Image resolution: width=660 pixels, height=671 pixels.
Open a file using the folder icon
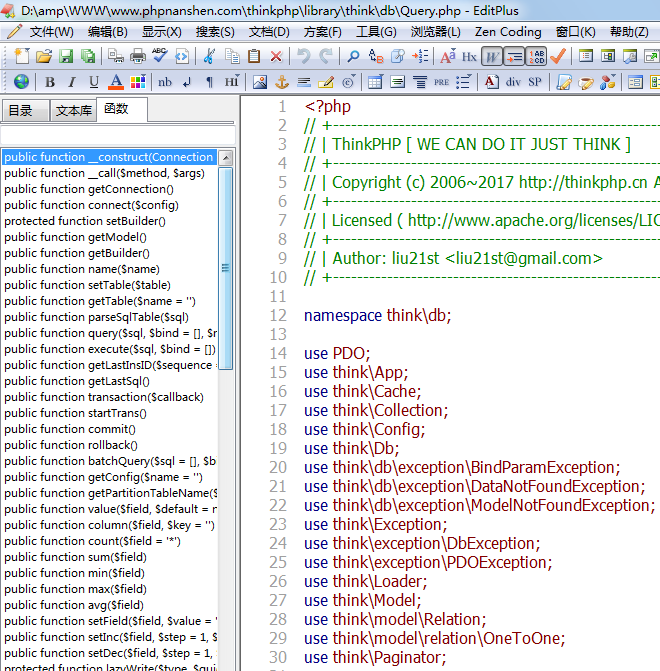click(44, 56)
